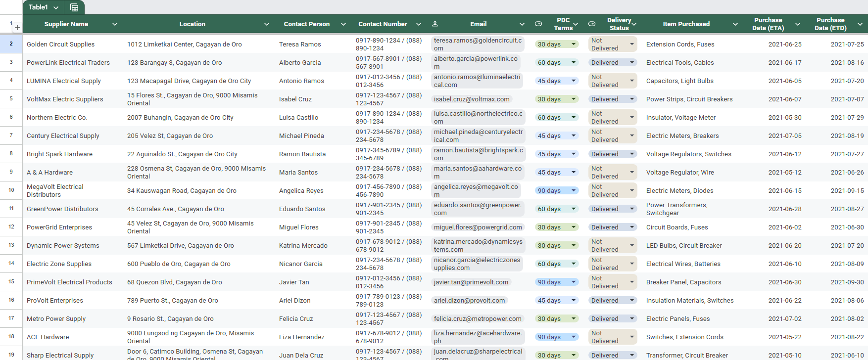Open PDC Terms column dropdown arrow
Screen dimensions: 868x360
576,24
